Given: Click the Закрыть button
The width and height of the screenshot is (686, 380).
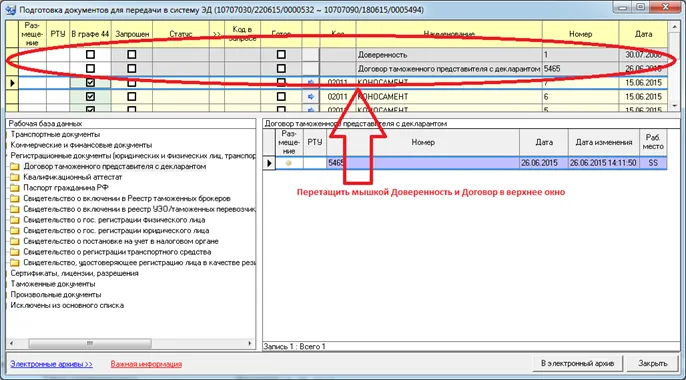Looking at the screenshot, I should [652, 363].
